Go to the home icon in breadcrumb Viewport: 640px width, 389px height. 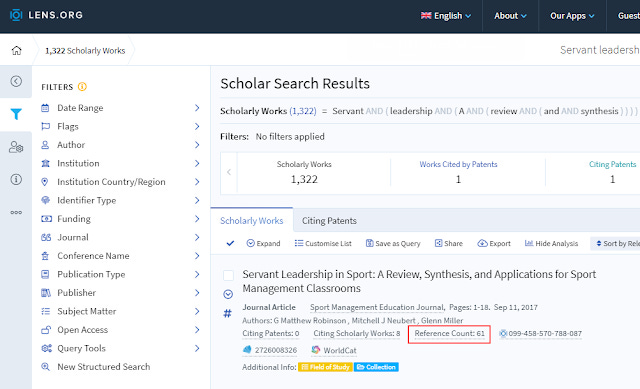click(x=16, y=50)
